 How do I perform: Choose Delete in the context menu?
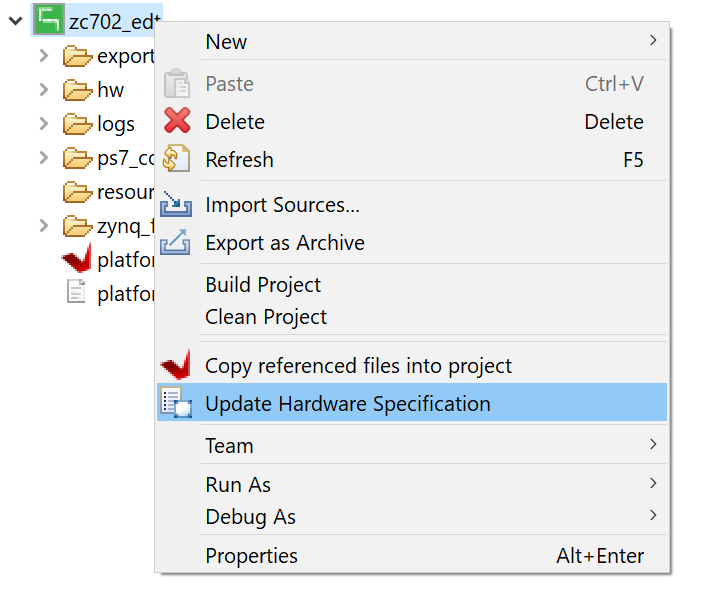click(x=412, y=122)
